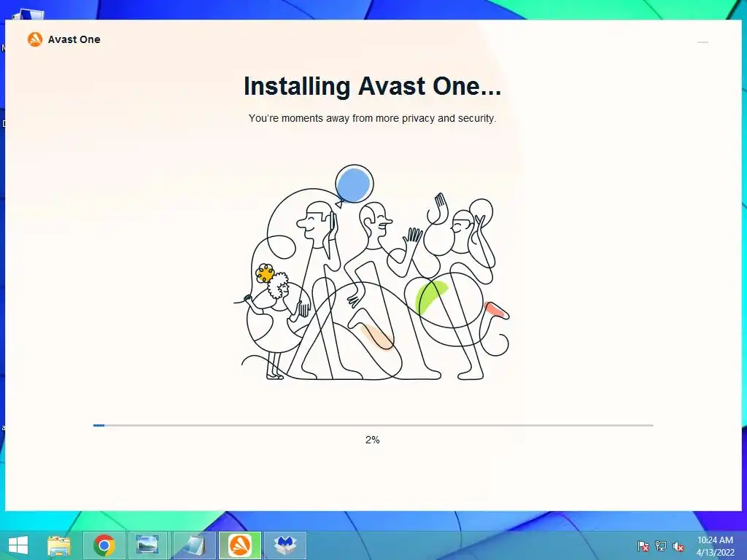747x560 pixels.
Task: Open File Explorer from the taskbar
Action: 59,545
